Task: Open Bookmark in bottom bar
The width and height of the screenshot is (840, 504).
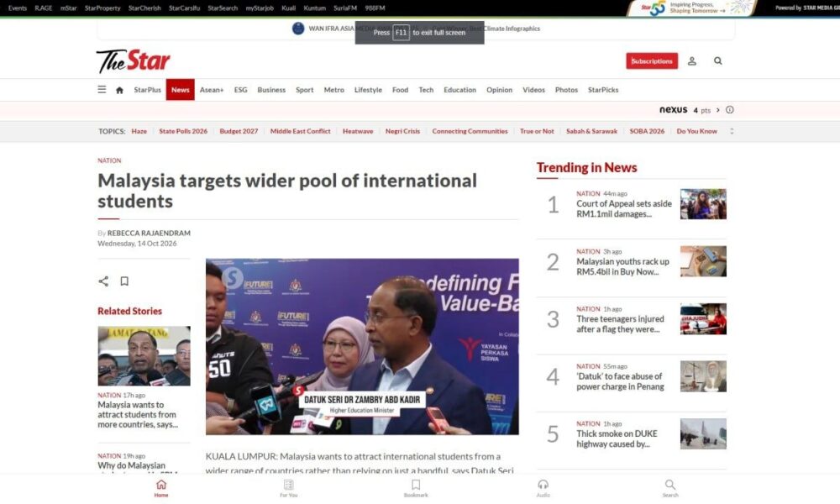Action: coord(416,488)
